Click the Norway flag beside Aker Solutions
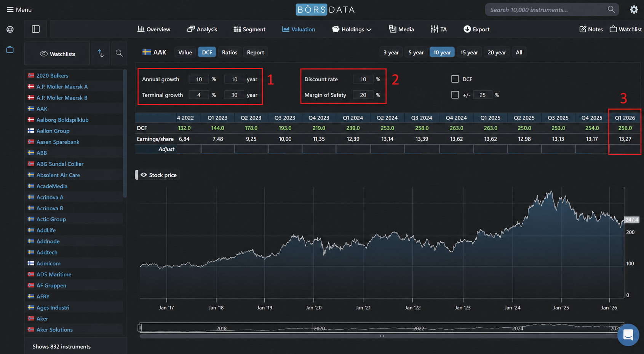This screenshot has height=354, width=644. click(31, 329)
